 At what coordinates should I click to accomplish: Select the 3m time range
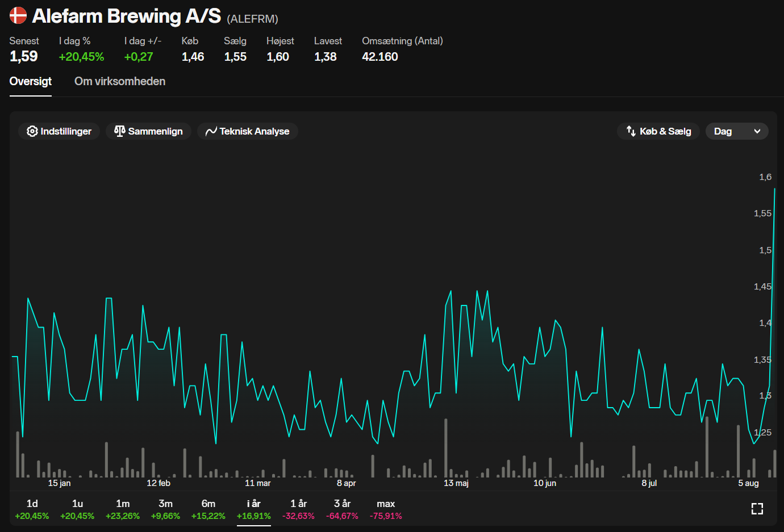click(x=165, y=509)
